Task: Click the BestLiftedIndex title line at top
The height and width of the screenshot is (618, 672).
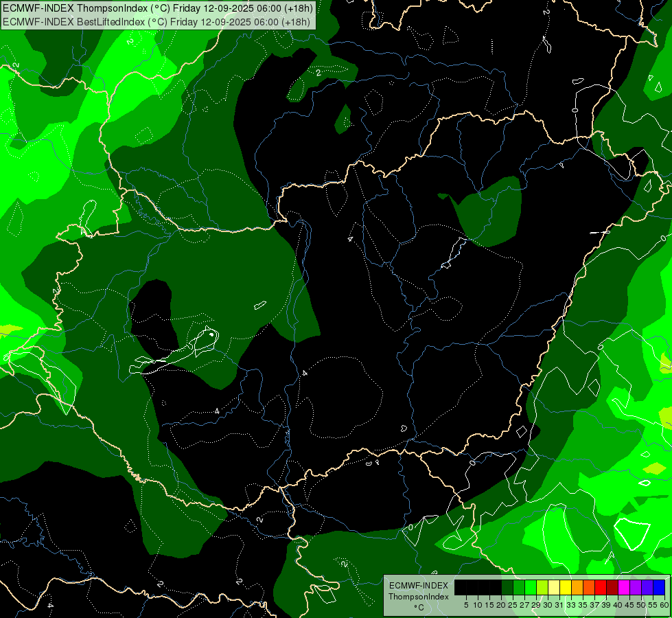Action: pos(157,21)
